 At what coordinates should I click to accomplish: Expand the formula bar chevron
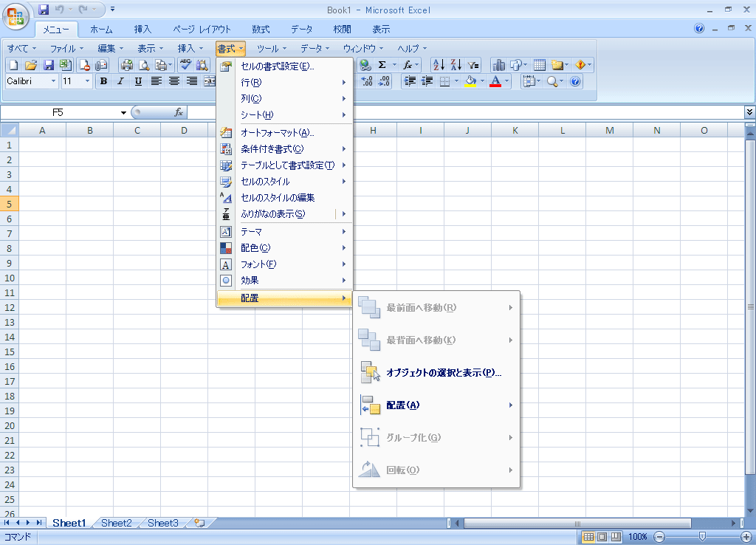[749, 112]
